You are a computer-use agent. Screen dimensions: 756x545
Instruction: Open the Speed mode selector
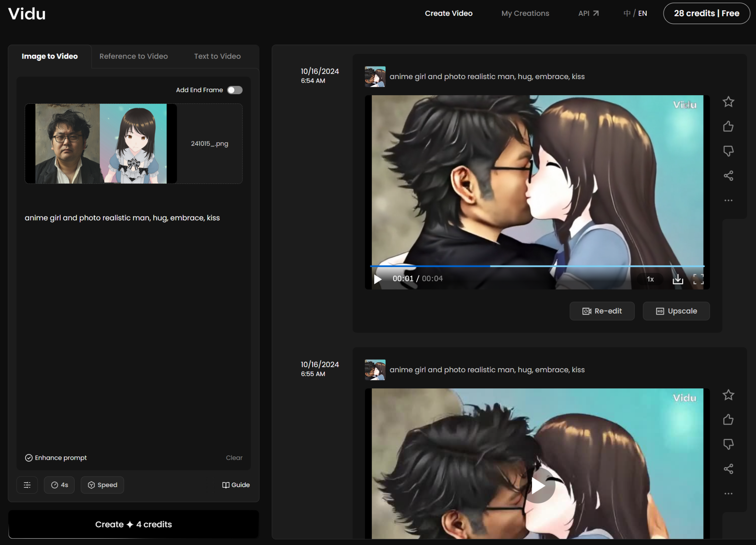tap(102, 485)
